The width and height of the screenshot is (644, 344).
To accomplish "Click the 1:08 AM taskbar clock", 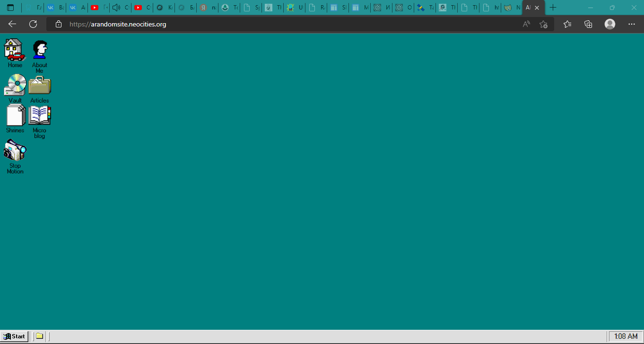I will click(626, 336).
